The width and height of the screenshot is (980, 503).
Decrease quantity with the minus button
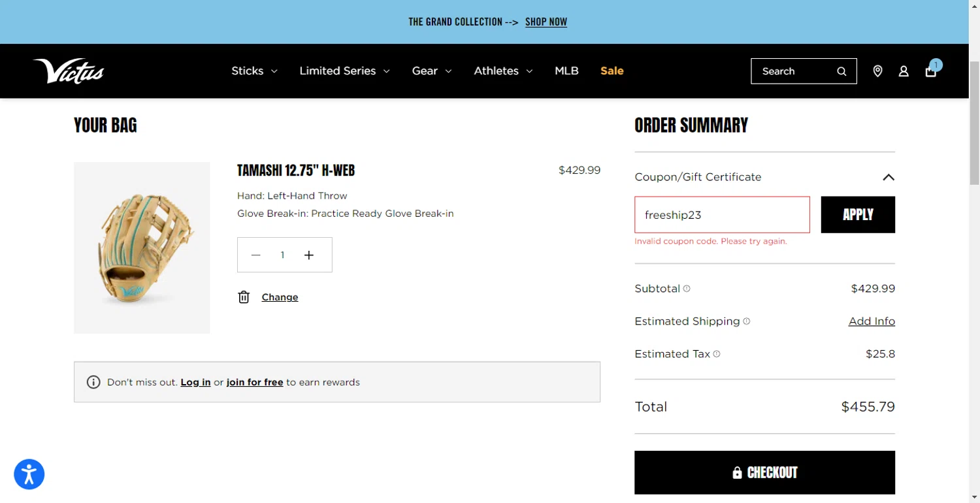click(x=256, y=255)
